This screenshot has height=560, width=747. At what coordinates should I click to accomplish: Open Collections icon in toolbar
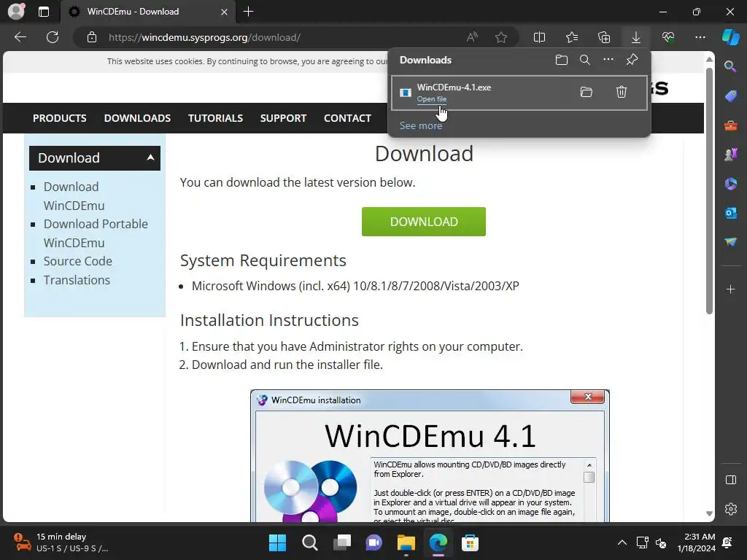pos(604,37)
